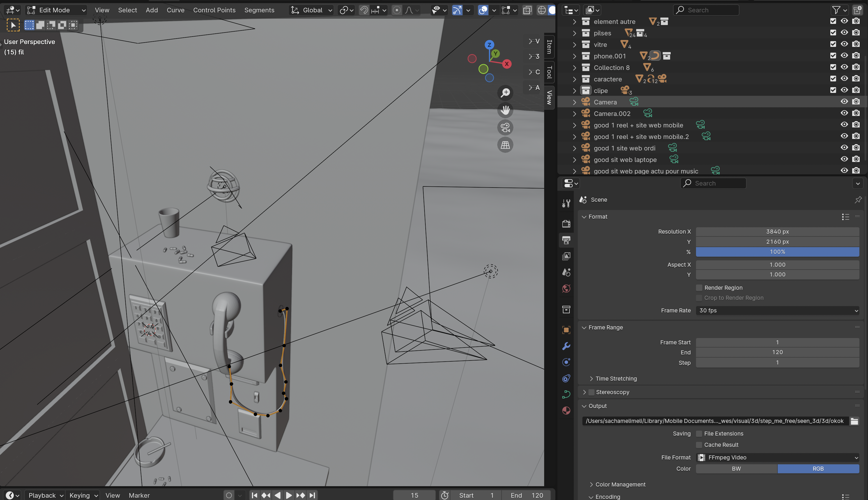Open the Tool settings properties tab
Viewport: 868px width, 500px height.
click(x=566, y=203)
